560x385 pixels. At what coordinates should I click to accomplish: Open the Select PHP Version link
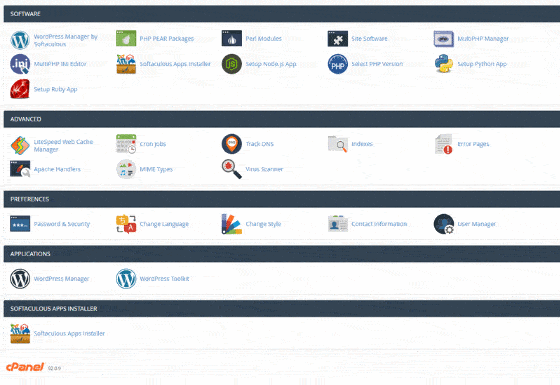377,64
